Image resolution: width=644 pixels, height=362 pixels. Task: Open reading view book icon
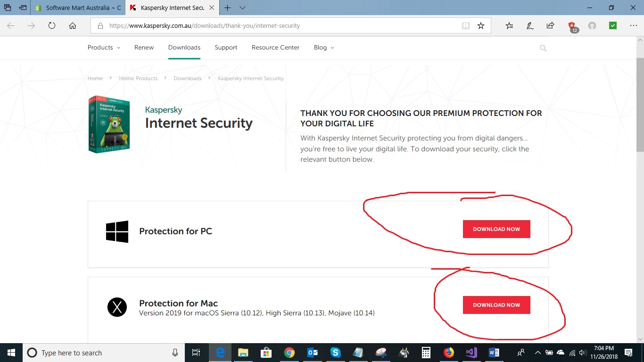coord(466,26)
